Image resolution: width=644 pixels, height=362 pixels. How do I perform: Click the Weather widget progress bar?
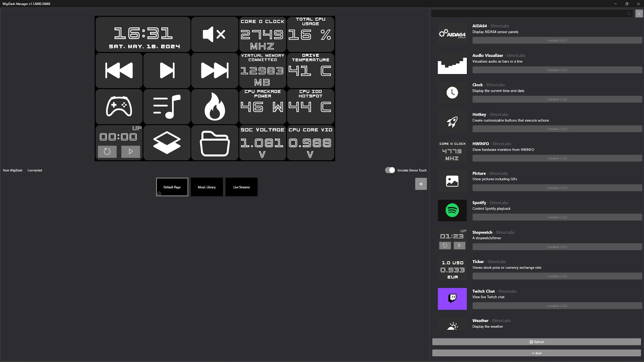[x=557, y=335]
